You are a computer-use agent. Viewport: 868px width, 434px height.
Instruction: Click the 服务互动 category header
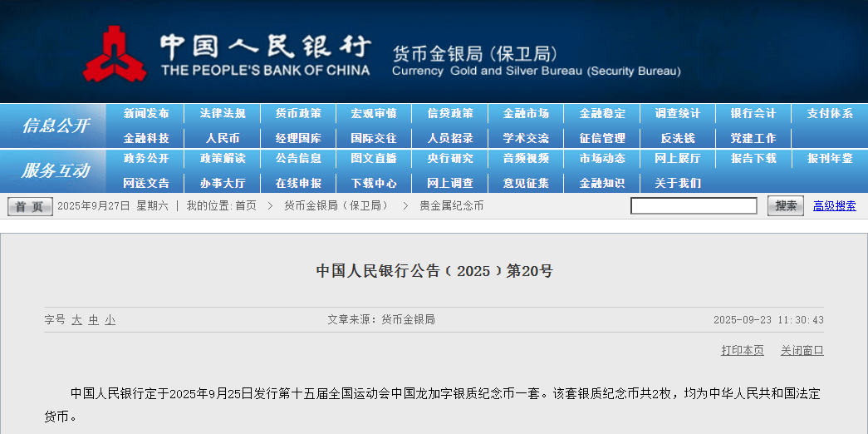pos(55,170)
